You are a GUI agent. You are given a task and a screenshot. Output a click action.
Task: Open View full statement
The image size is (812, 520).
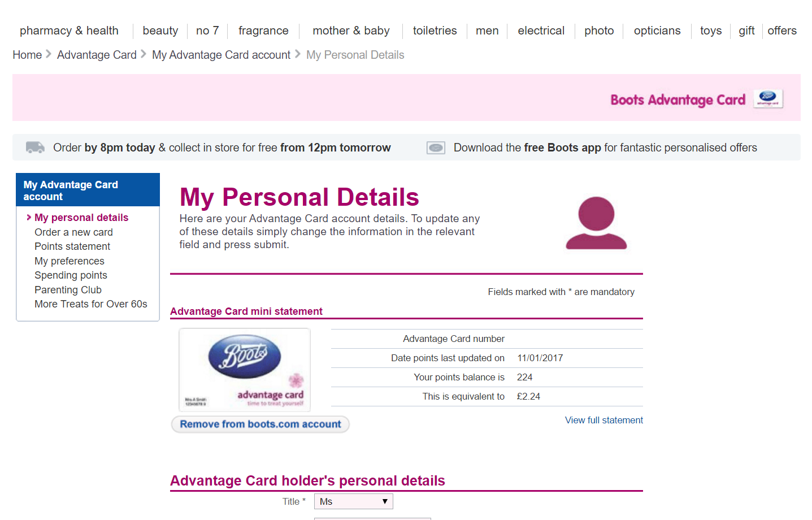point(603,420)
